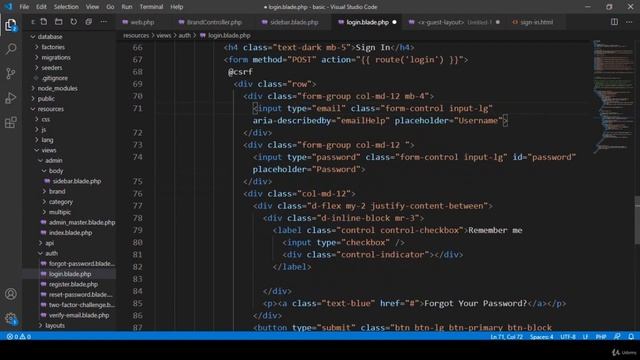Expand the category folder
Screen dimensions: 640x360
point(60,202)
